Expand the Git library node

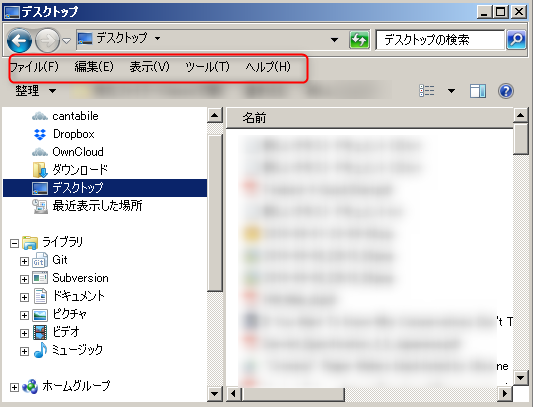click(24, 261)
